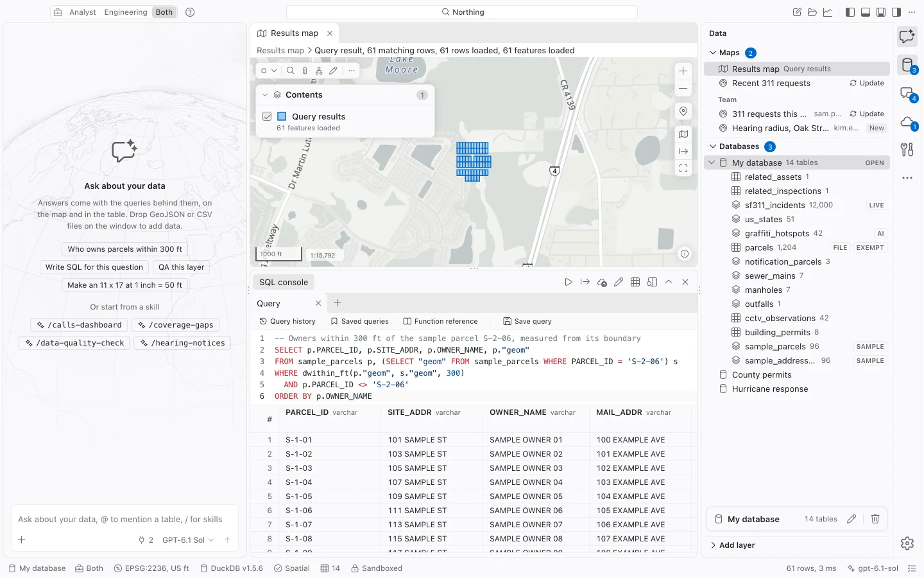Viewport: 924px width, 578px height.
Task: Open settings gear at bottom of sidebar
Action: [x=907, y=543]
